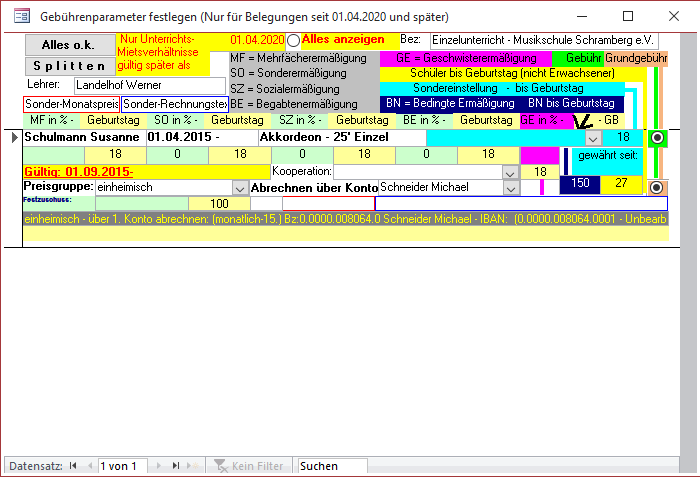Click the Suchen search field
The height and width of the screenshot is (477, 700).
340,466
